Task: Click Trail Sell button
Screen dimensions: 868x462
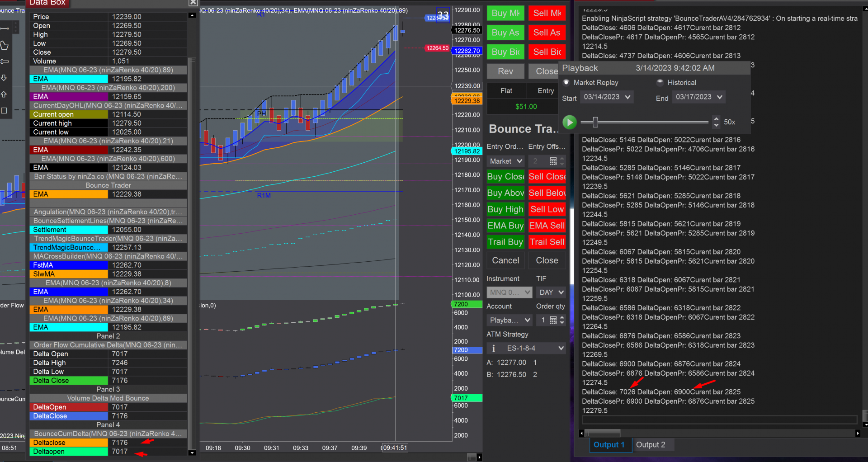Action: 547,242
